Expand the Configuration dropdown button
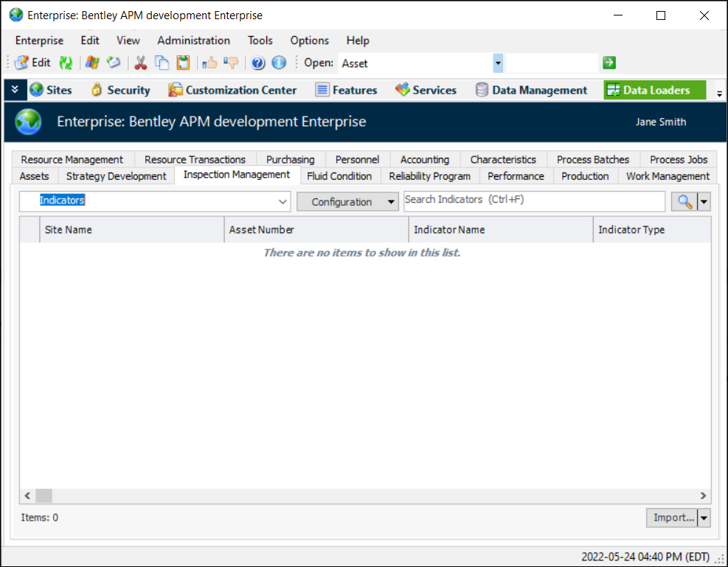 tap(391, 202)
